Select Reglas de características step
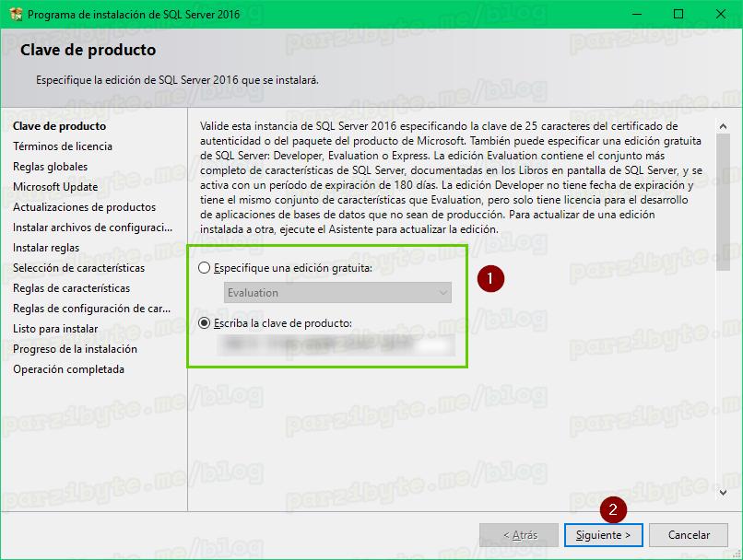743x560 pixels. (x=72, y=288)
